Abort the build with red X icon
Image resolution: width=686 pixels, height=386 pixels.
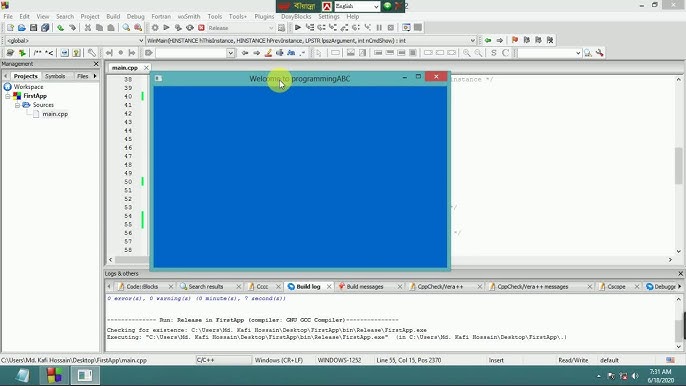point(201,28)
